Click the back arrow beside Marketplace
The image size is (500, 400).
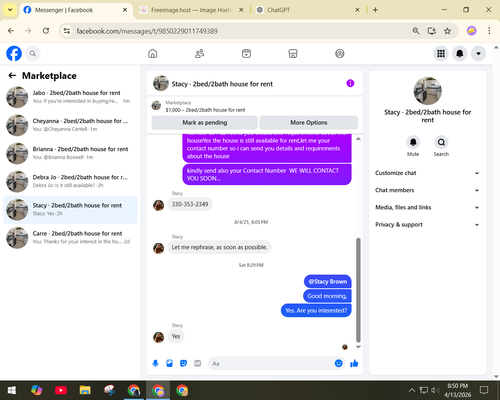[12, 76]
